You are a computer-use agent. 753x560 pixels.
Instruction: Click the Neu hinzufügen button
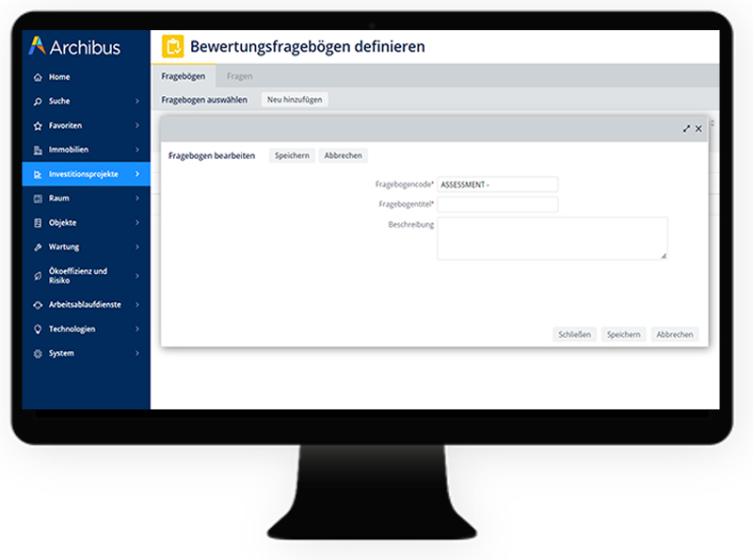[x=295, y=100]
